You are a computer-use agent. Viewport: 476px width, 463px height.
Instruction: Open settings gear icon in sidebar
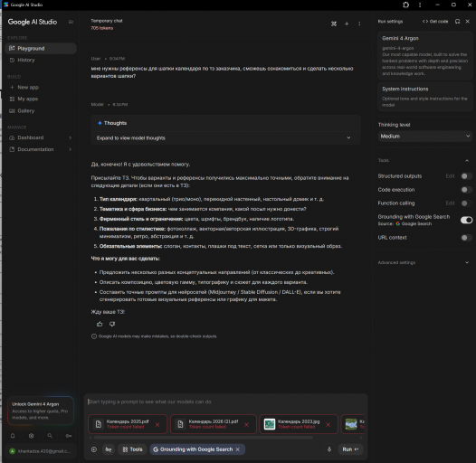(32, 436)
